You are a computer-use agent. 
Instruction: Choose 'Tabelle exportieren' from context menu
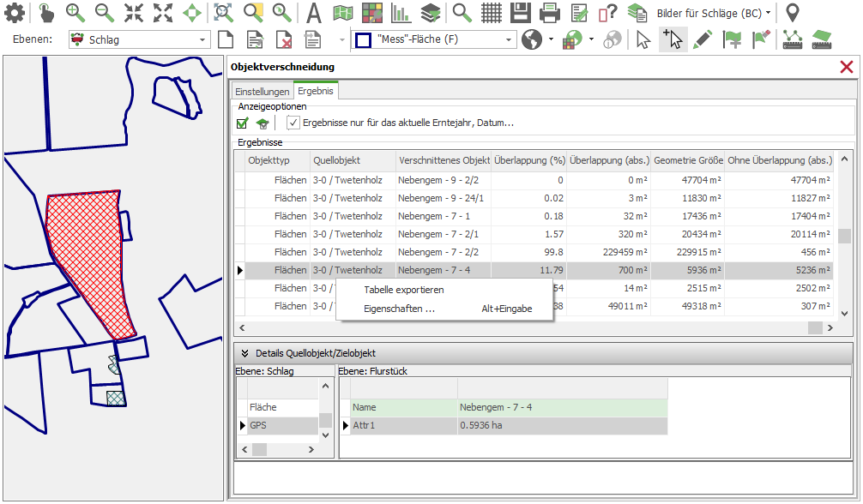403,290
